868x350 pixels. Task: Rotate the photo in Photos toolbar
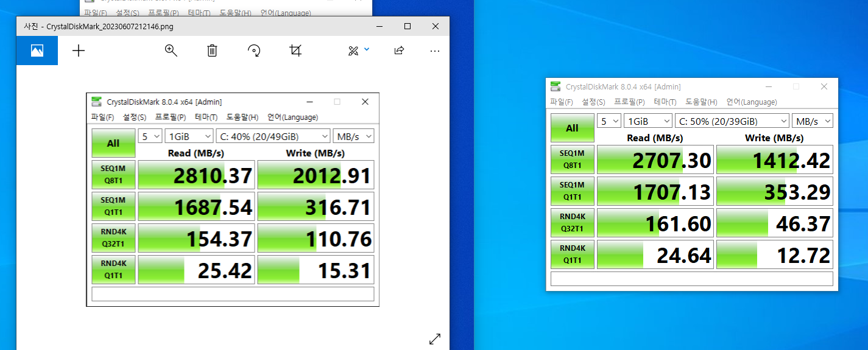point(254,51)
